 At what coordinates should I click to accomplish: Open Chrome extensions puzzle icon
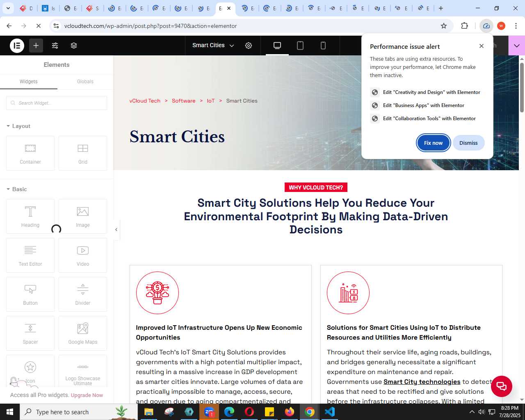coord(464,26)
